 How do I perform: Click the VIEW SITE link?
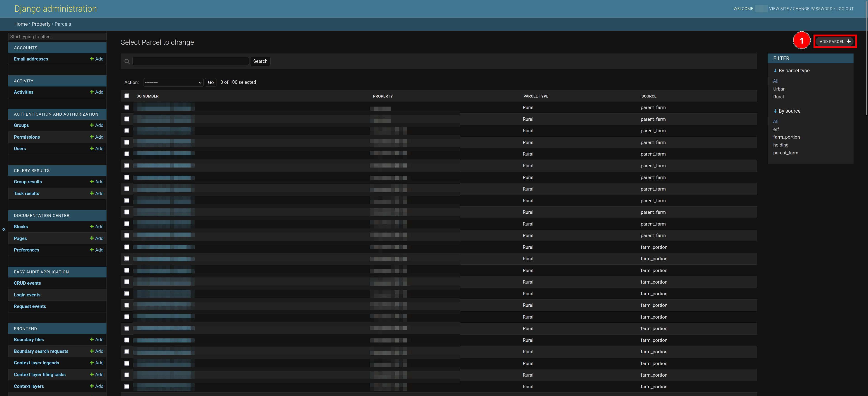pos(779,9)
